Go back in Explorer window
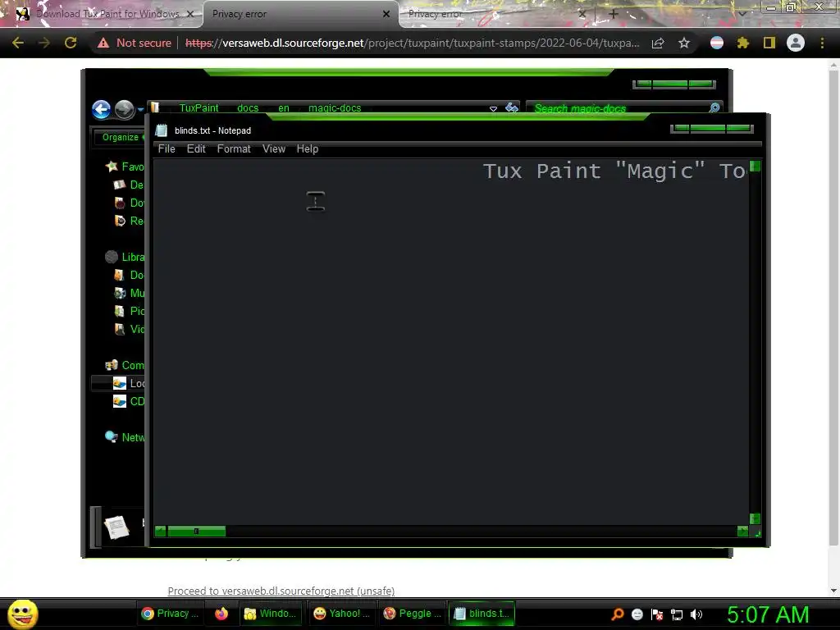The image size is (840, 630). pos(101,109)
